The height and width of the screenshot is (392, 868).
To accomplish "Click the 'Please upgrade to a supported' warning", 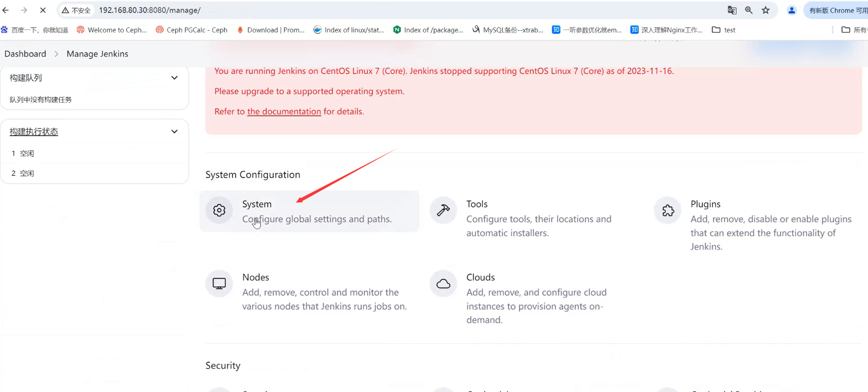I will point(310,91).
